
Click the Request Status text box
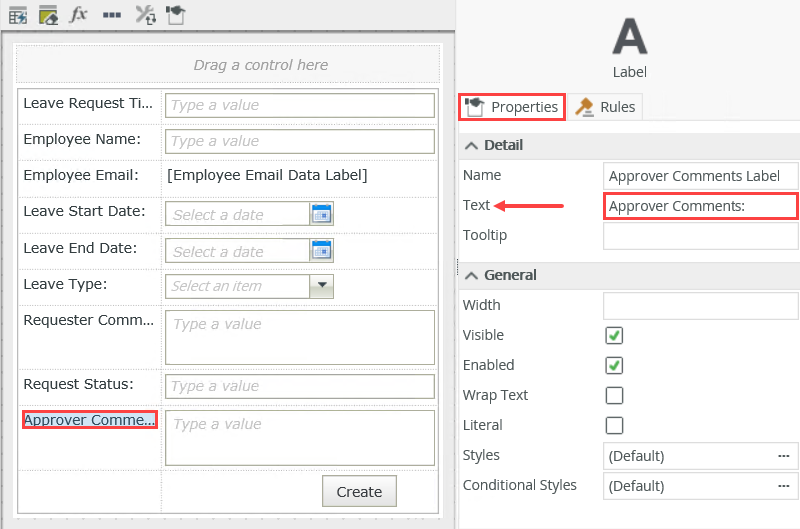click(300, 386)
